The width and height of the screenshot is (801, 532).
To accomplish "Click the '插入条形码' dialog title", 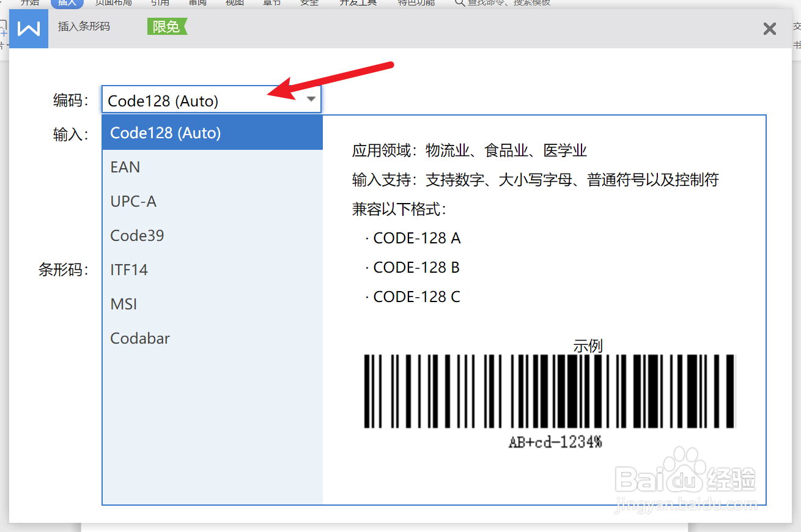I will pos(84,26).
